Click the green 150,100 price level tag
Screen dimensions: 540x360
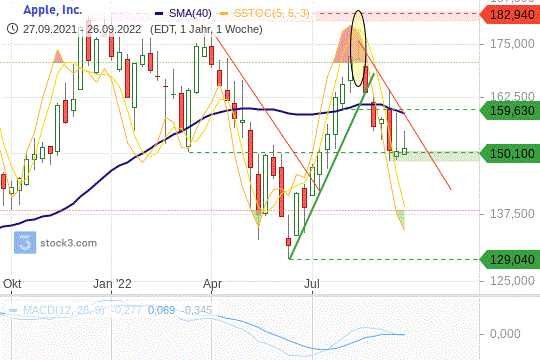(x=510, y=154)
